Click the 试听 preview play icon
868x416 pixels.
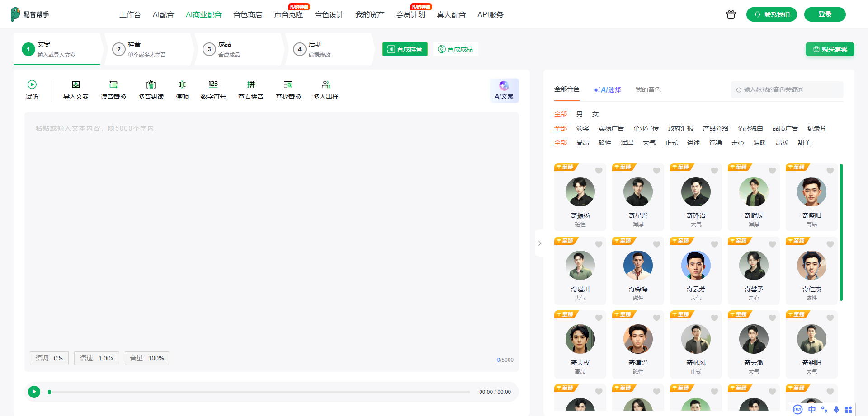tap(32, 85)
